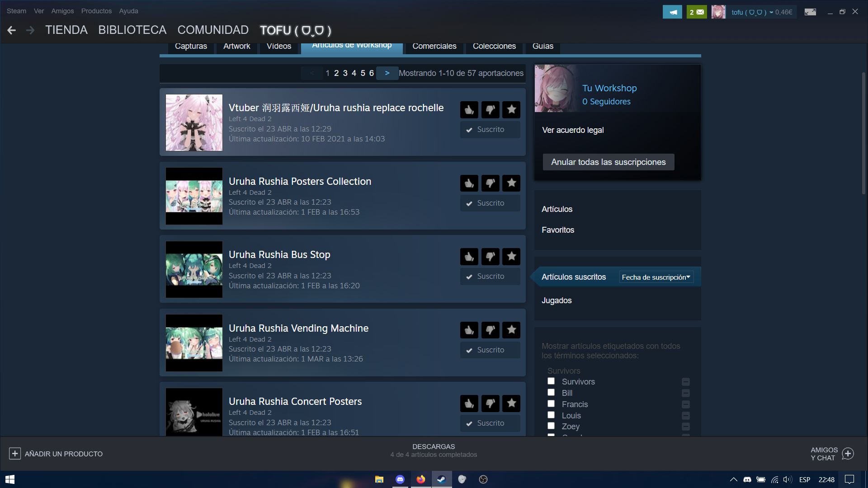
Task: Open Discord from the taskbar
Action: coord(400,479)
